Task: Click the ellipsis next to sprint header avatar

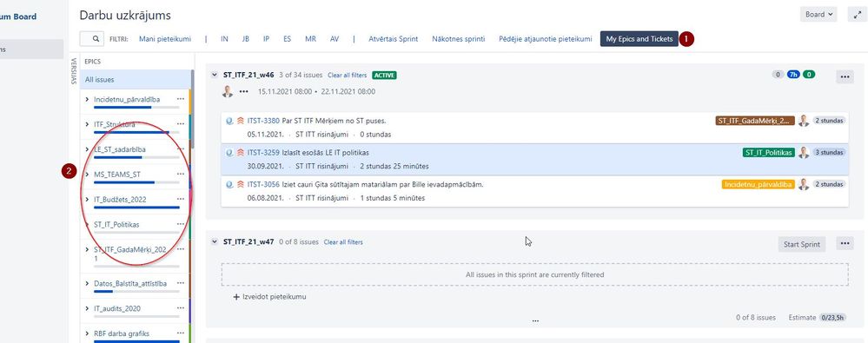Action: (x=243, y=91)
